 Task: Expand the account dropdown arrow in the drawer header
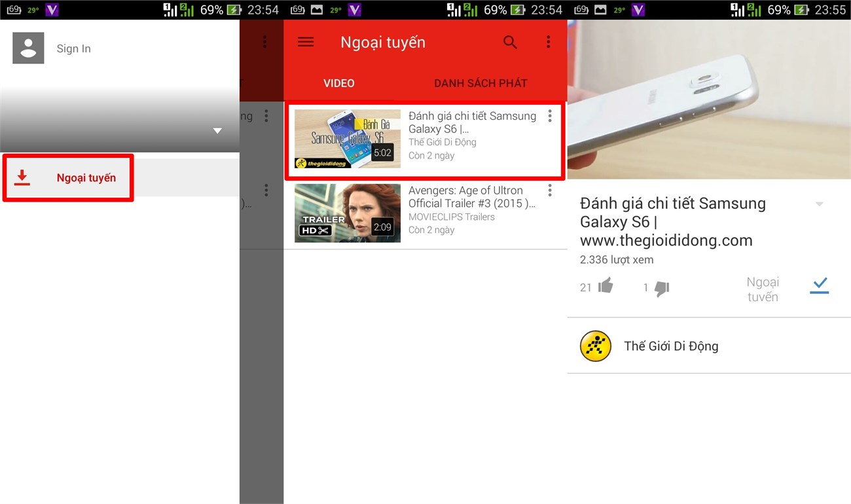click(x=217, y=131)
